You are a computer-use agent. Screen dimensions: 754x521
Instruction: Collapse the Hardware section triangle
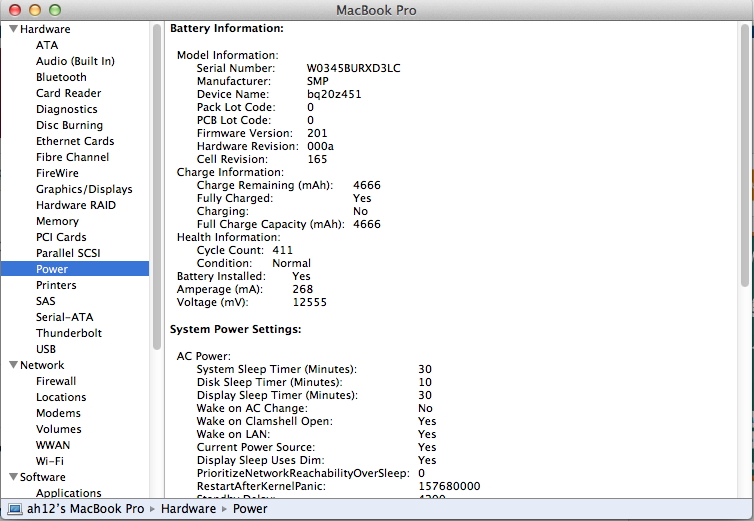coord(12,29)
